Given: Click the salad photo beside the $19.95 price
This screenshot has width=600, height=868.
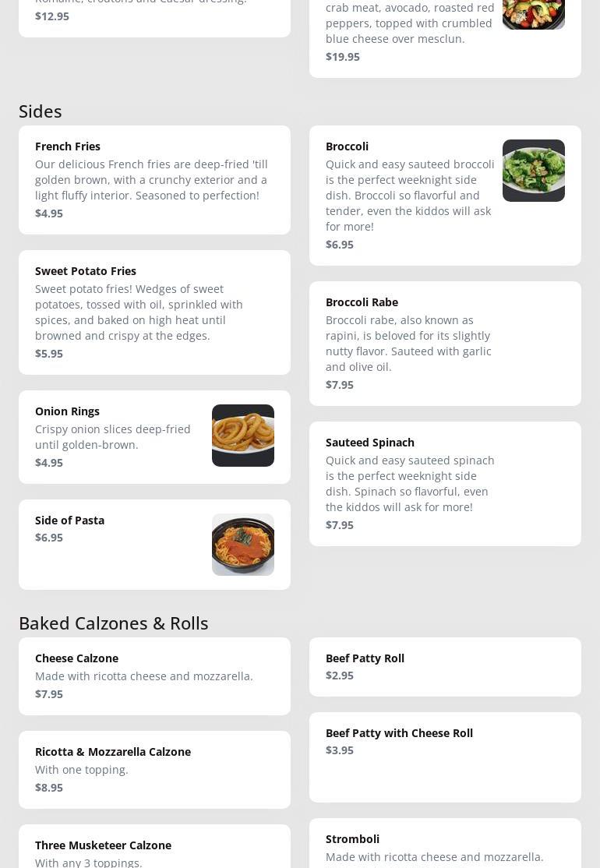Looking at the screenshot, I should (533, 14).
